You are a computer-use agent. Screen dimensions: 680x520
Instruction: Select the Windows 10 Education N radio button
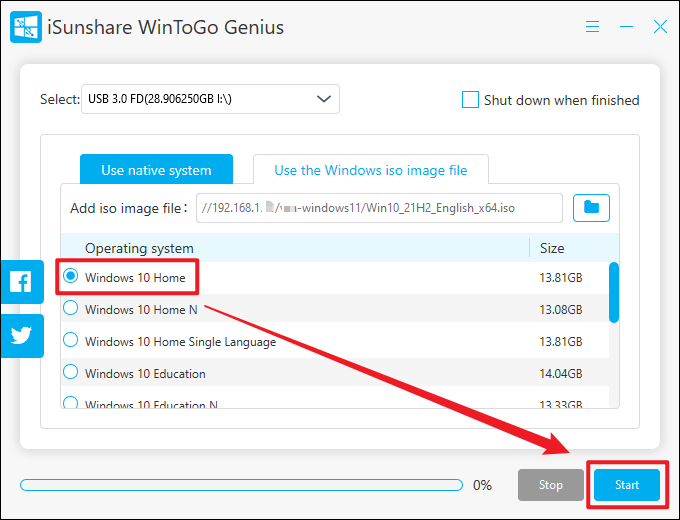tap(71, 402)
